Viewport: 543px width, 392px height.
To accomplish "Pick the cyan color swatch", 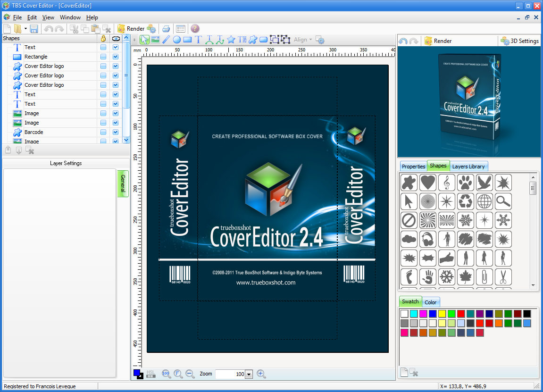I will point(414,314).
